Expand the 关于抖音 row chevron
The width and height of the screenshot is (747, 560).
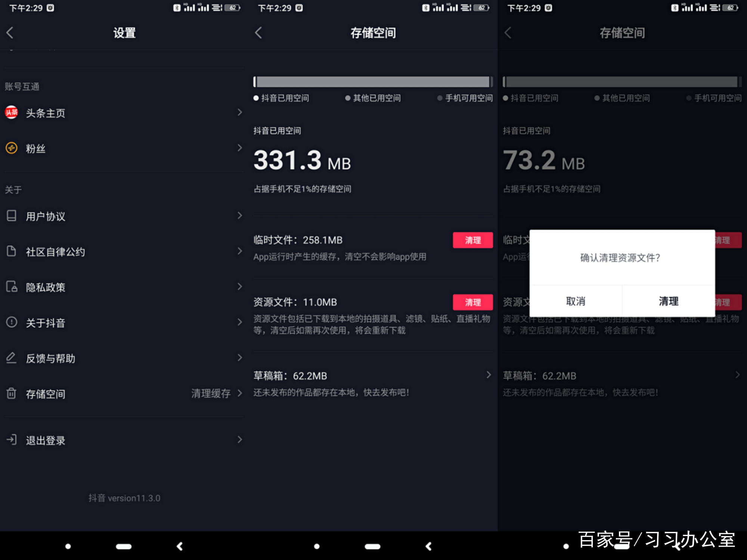click(240, 323)
